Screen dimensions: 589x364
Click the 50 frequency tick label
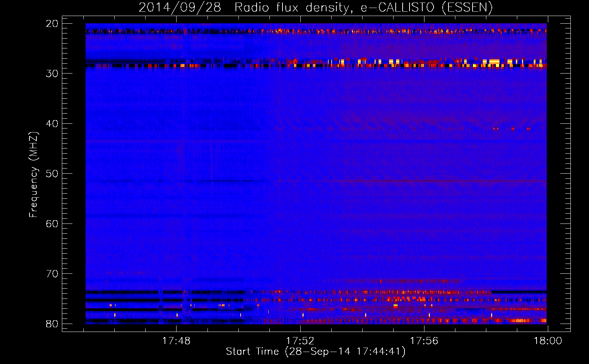(52, 174)
